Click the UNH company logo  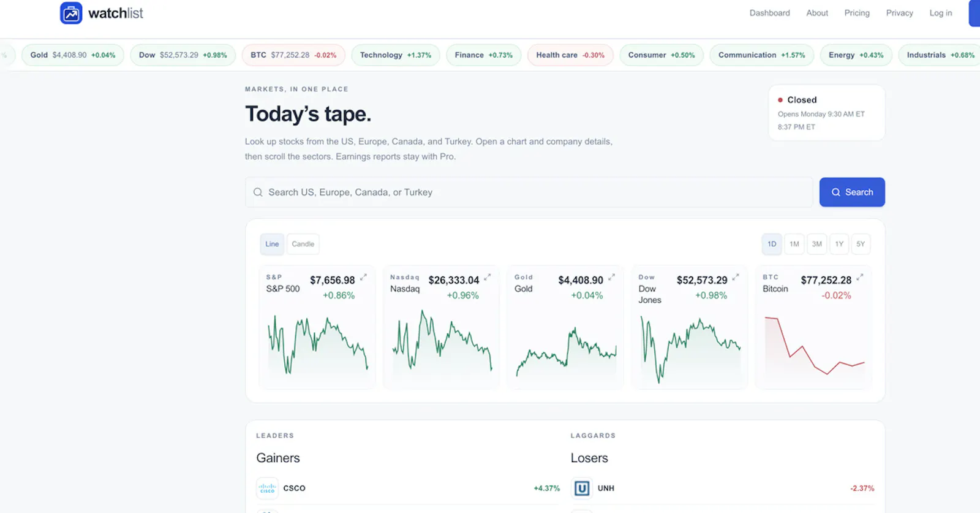pos(582,488)
